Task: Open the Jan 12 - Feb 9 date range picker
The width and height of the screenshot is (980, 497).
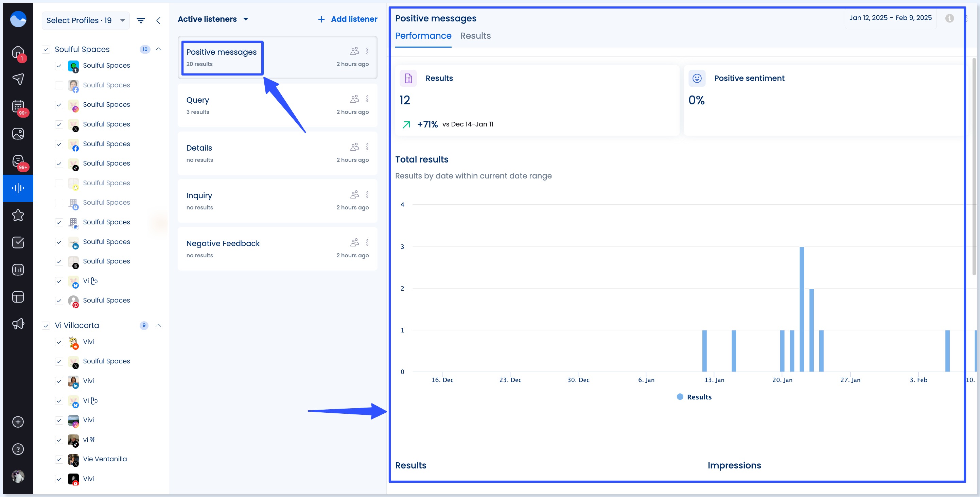Action: click(x=890, y=17)
